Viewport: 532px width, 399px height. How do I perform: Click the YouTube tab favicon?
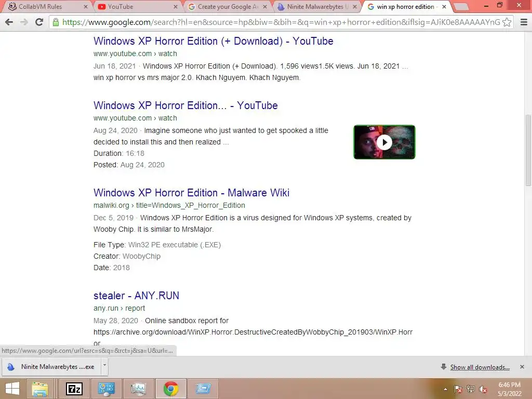[101, 6]
